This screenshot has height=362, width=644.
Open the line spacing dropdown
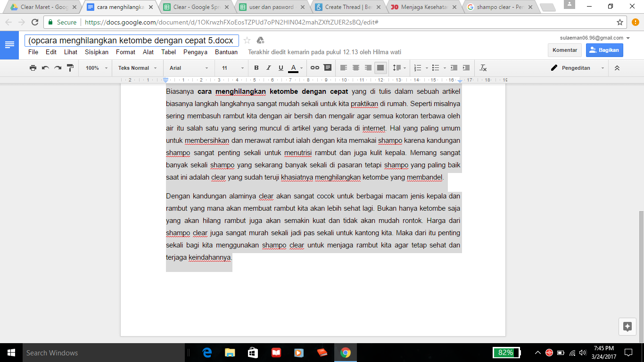pyautogui.click(x=399, y=68)
